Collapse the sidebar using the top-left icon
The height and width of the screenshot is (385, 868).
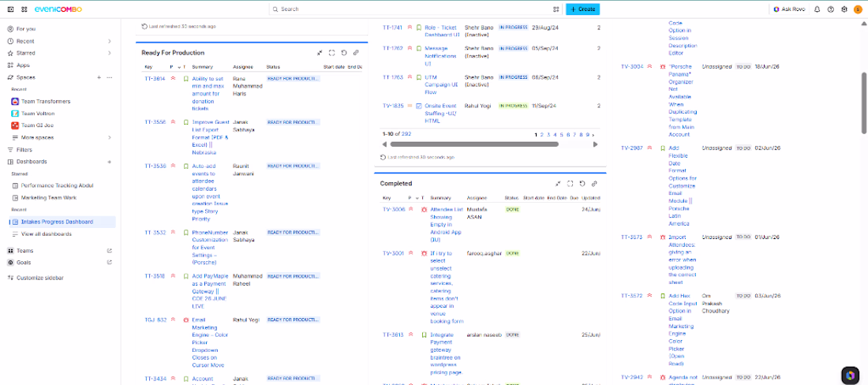click(x=10, y=9)
